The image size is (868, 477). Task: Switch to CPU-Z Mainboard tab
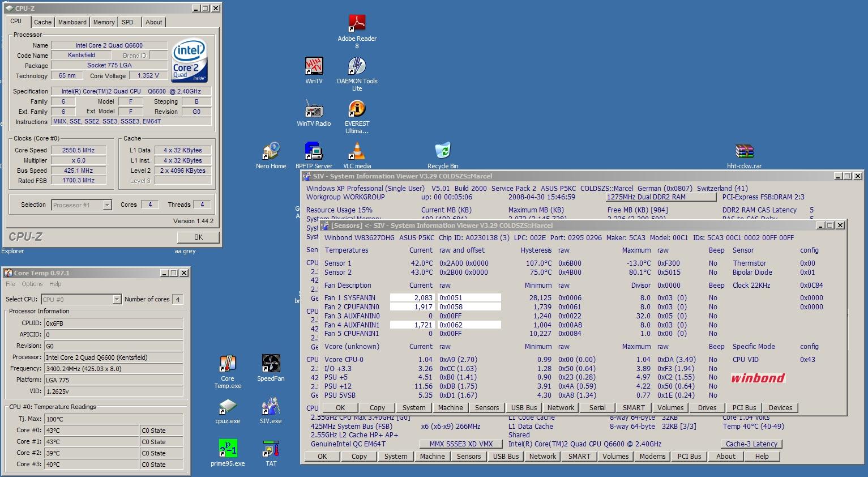tap(72, 22)
